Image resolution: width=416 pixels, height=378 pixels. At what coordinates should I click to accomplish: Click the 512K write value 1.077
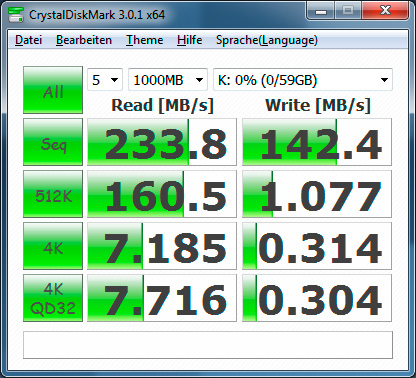(x=317, y=194)
